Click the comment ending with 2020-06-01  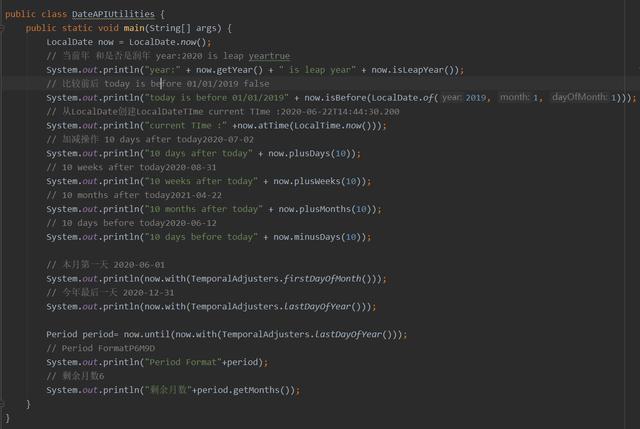[106, 265]
